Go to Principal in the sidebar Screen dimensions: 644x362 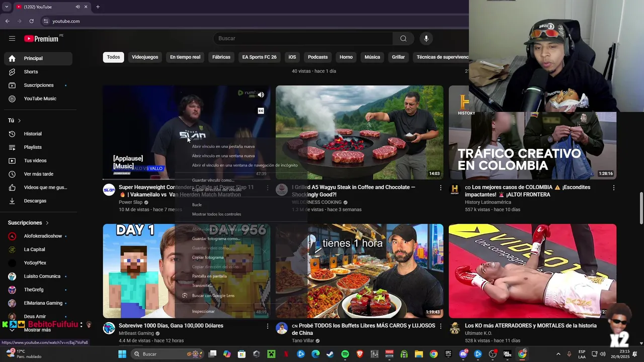click(x=38, y=58)
